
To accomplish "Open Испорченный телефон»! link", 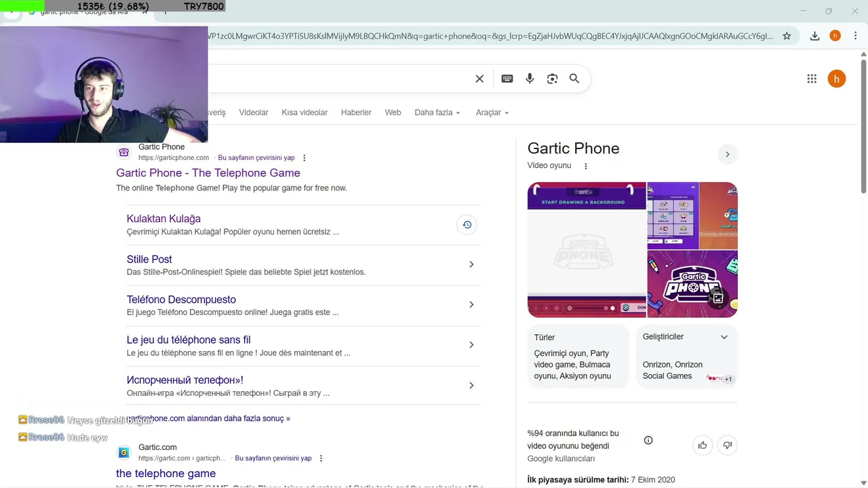I will tap(185, 380).
